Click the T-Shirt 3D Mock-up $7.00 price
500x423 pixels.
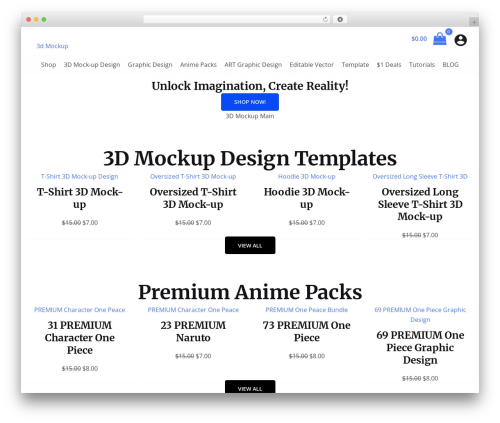90,223
